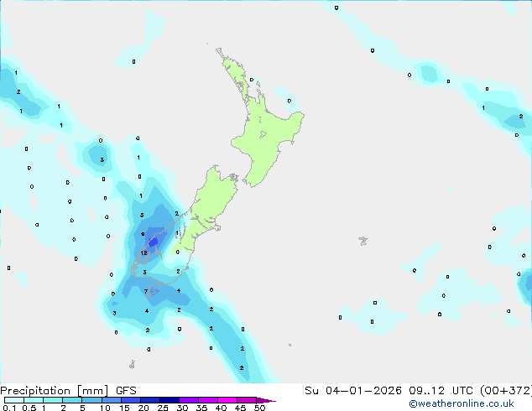Click the legend label '0.1'
The width and height of the screenshot is (532, 411).
(x=9, y=408)
